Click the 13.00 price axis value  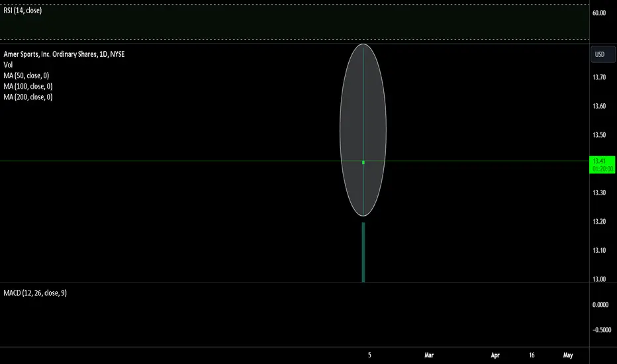[599, 279]
